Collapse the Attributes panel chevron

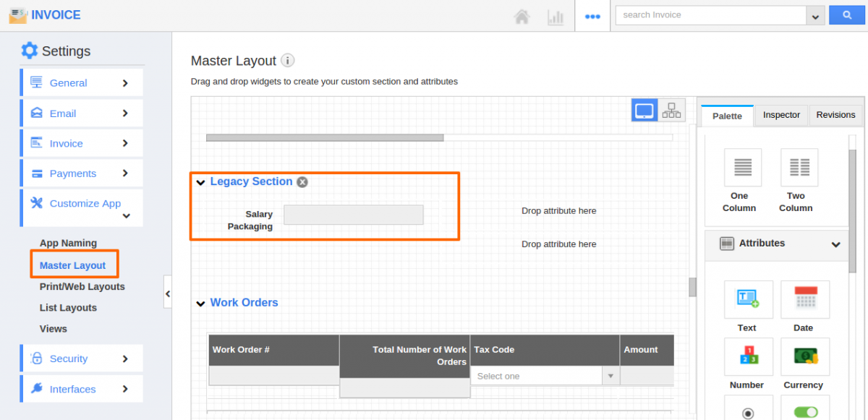click(835, 244)
